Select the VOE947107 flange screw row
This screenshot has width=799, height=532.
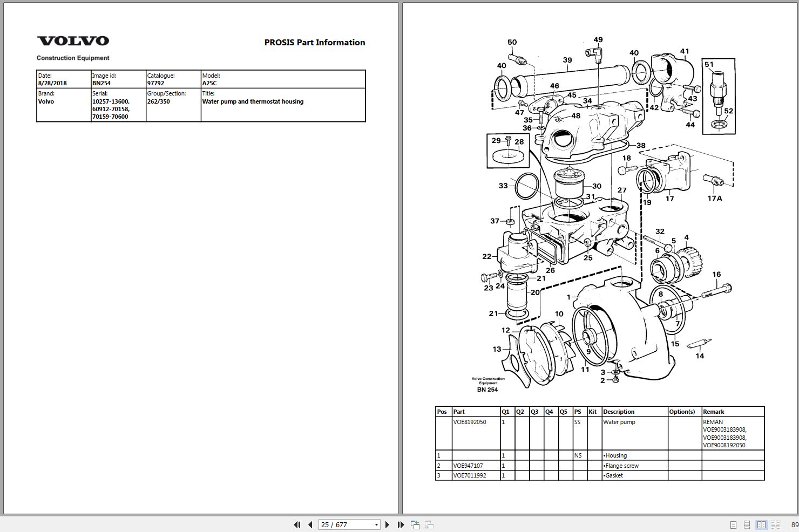pyautogui.click(x=469, y=465)
